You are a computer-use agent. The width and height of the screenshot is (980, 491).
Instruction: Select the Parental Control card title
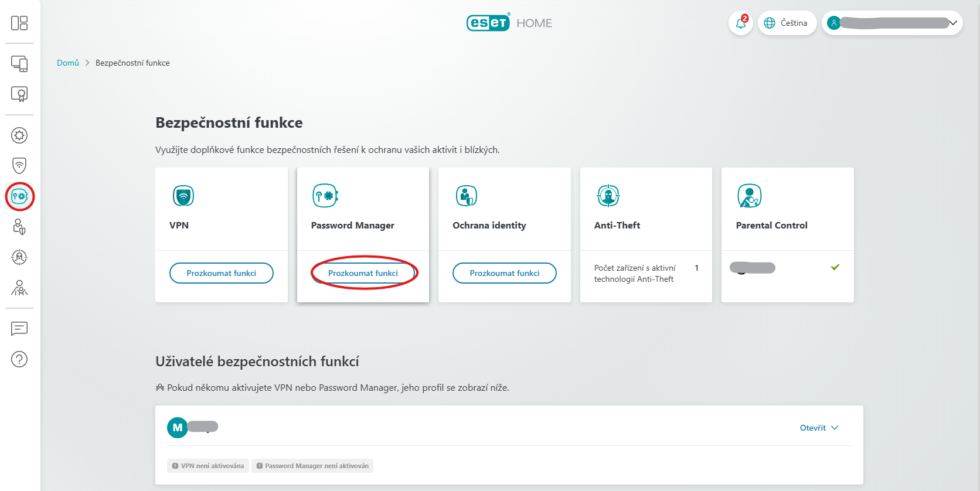click(x=772, y=225)
